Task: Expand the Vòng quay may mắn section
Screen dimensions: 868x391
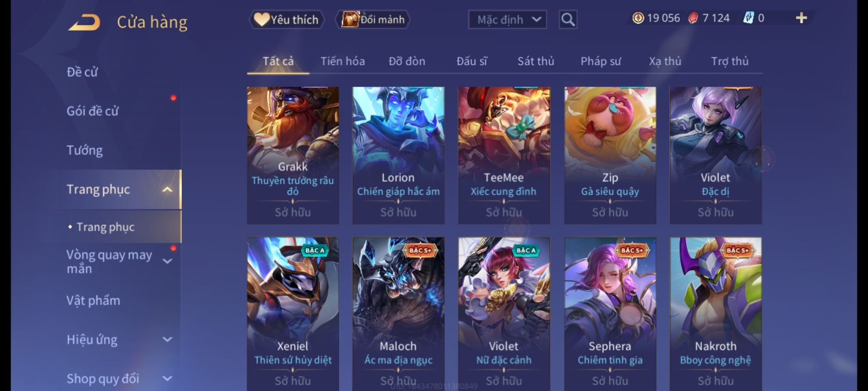Action: (x=167, y=261)
